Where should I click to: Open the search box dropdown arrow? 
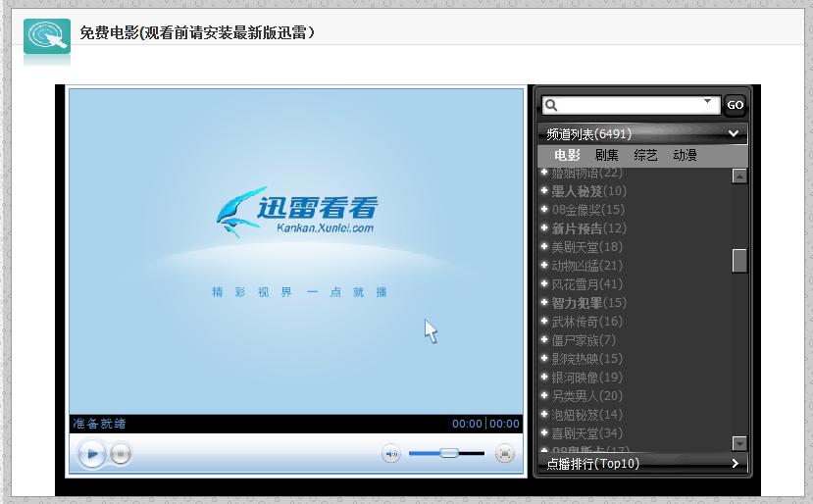point(707,101)
